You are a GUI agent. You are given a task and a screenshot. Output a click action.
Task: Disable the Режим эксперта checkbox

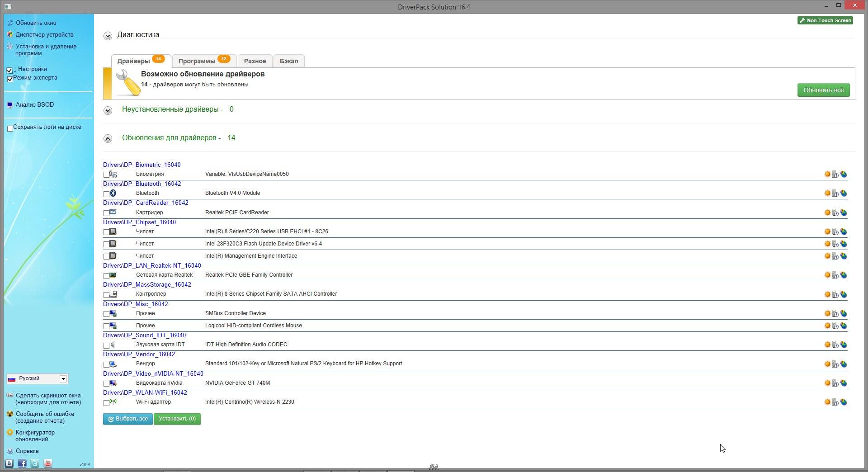[x=10, y=79]
